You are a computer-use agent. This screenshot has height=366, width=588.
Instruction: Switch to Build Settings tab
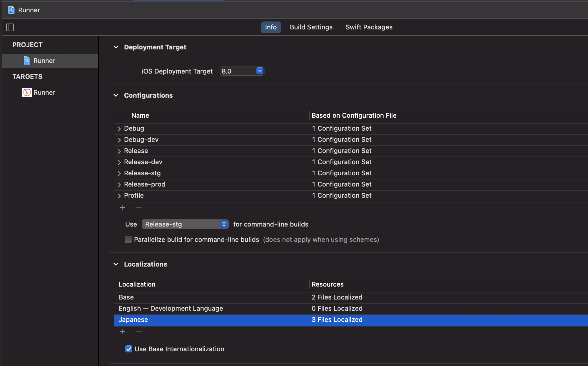[311, 27]
